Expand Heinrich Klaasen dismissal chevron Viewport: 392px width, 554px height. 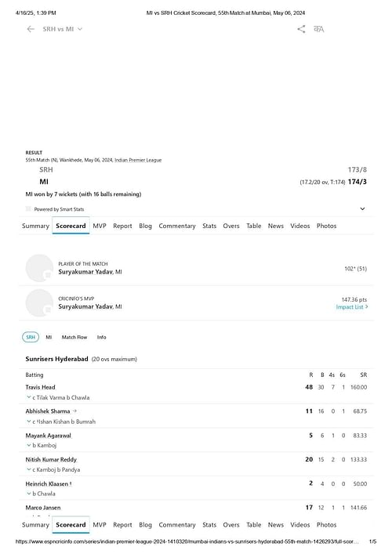coord(29,493)
